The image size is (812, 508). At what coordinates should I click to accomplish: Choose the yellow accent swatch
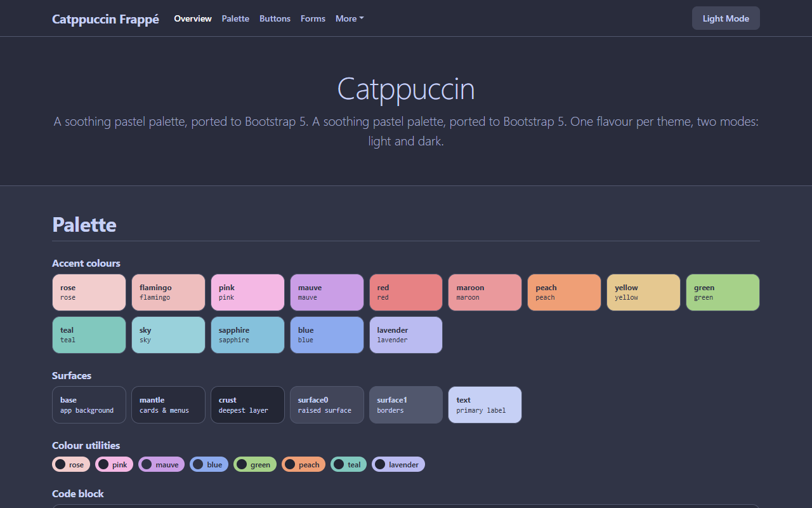(644, 293)
